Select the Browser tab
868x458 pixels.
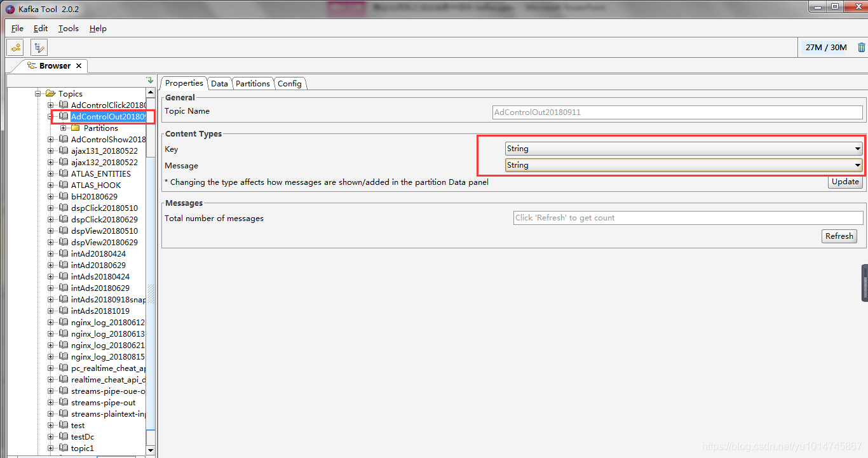coord(55,65)
